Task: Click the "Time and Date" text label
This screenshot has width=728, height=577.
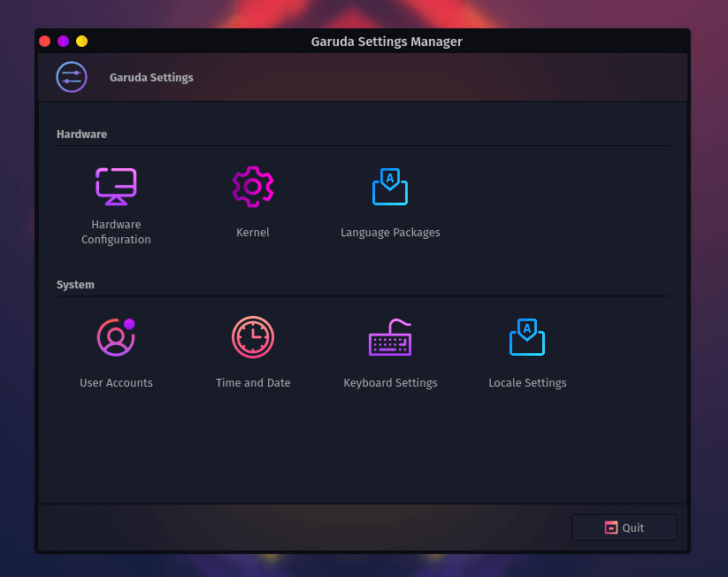Action: [x=253, y=383]
